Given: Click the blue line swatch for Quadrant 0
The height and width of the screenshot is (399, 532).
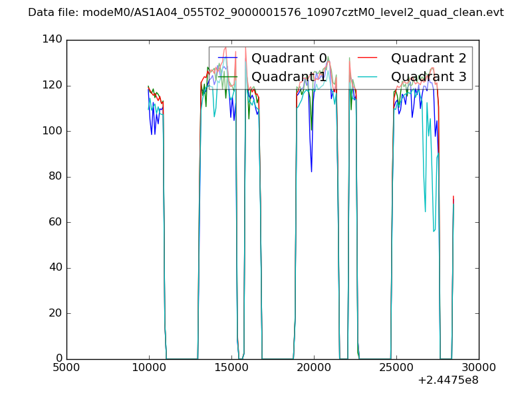Looking at the screenshot, I should tap(228, 58).
